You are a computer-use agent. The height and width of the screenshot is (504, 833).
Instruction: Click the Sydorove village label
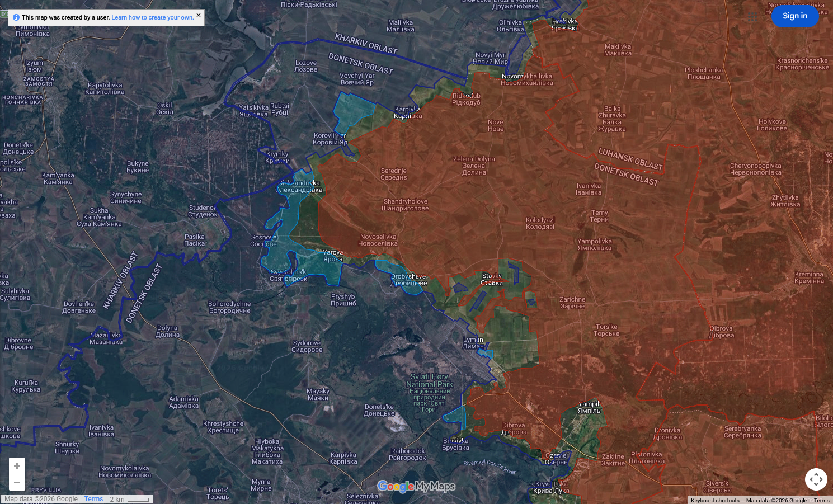click(x=307, y=346)
